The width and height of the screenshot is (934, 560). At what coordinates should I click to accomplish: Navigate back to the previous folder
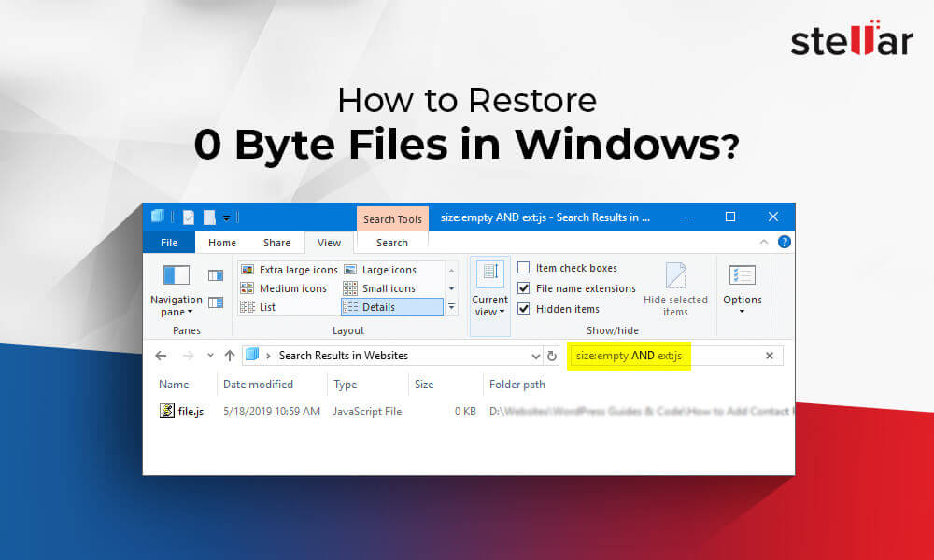pyautogui.click(x=160, y=356)
